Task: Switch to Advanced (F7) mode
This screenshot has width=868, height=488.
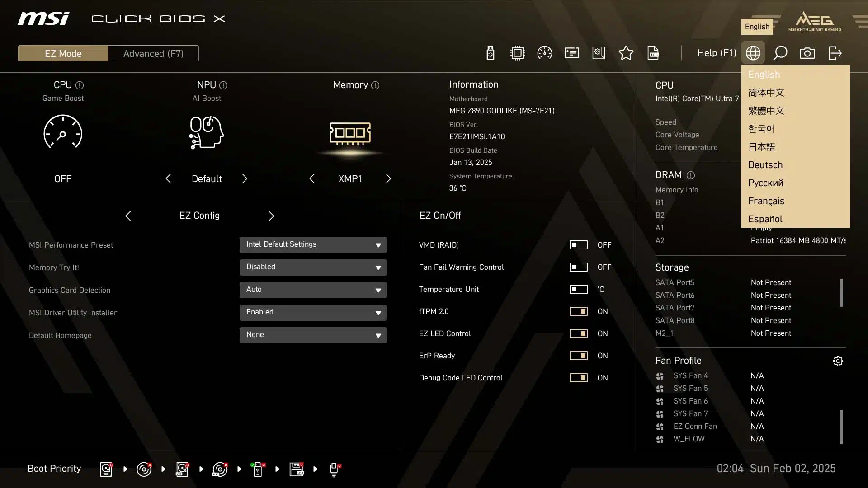Action: [154, 53]
